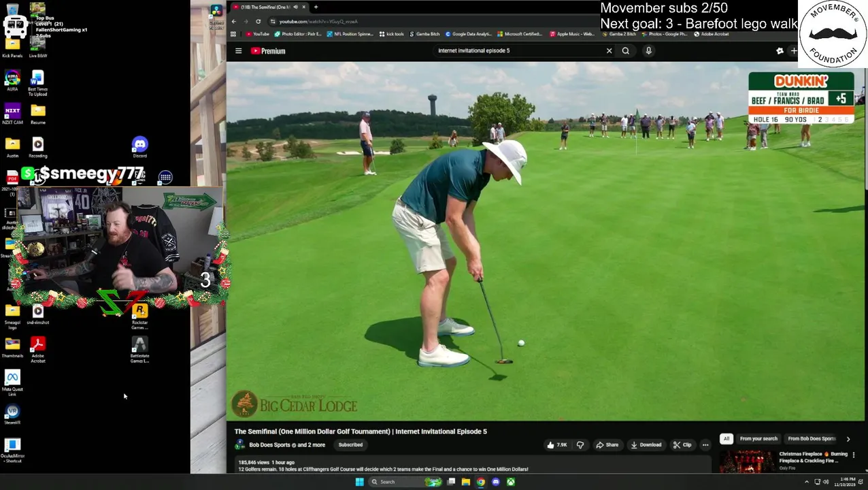This screenshot has height=490, width=868.
Task: Open the Bob Does Sports channel avatar
Action: coord(239,445)
